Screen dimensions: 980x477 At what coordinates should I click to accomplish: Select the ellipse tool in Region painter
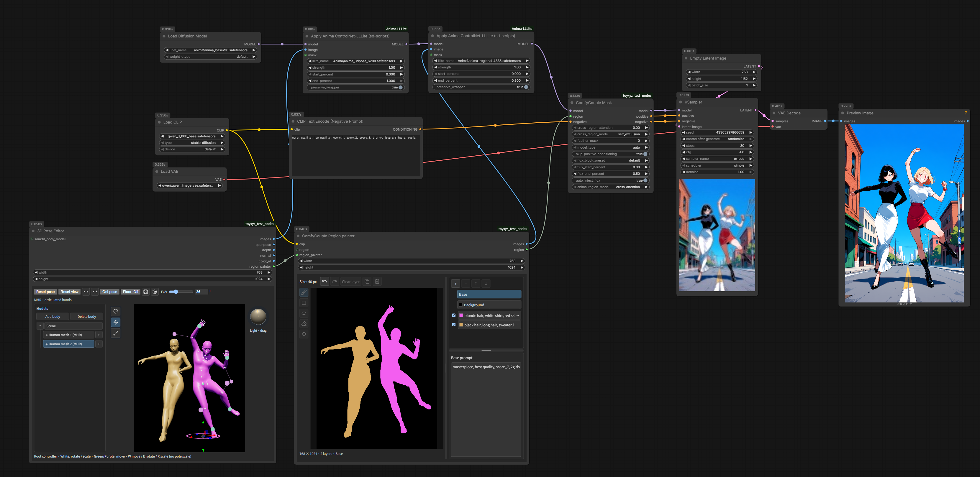pos(304,313)
